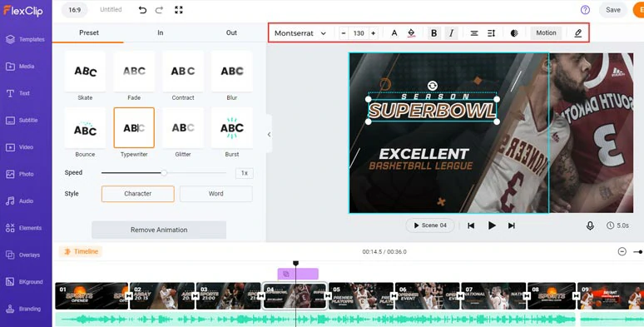Open Elements in the left sidebar
The height and width of the screenshot is (327, 644).
coord(26,228)
